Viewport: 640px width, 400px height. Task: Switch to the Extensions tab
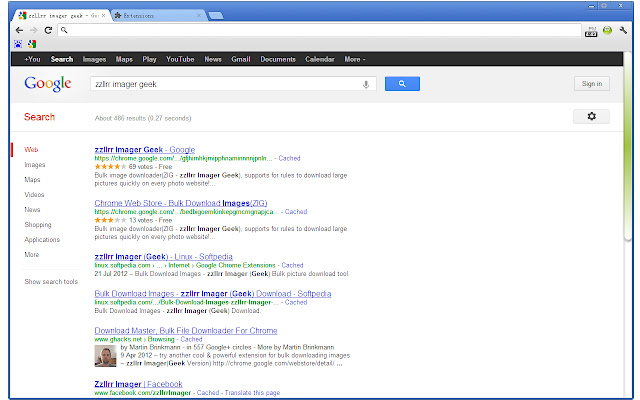tap(157, 16)
